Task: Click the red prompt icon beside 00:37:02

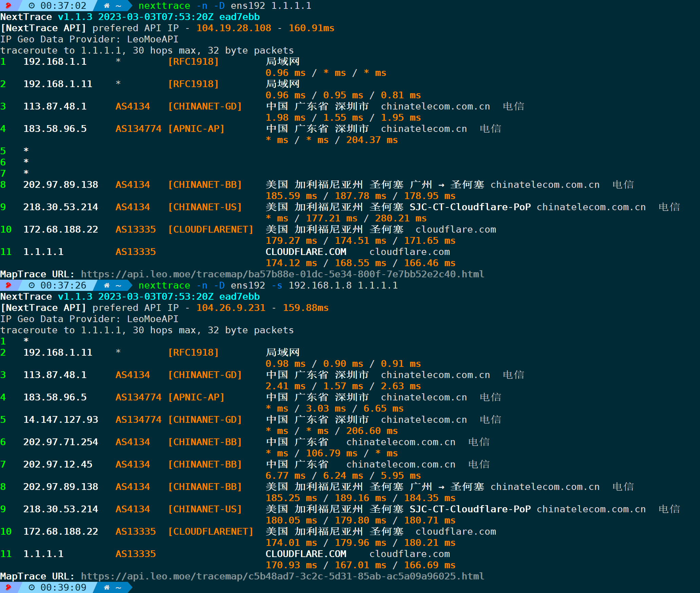Action: point(8,5)
